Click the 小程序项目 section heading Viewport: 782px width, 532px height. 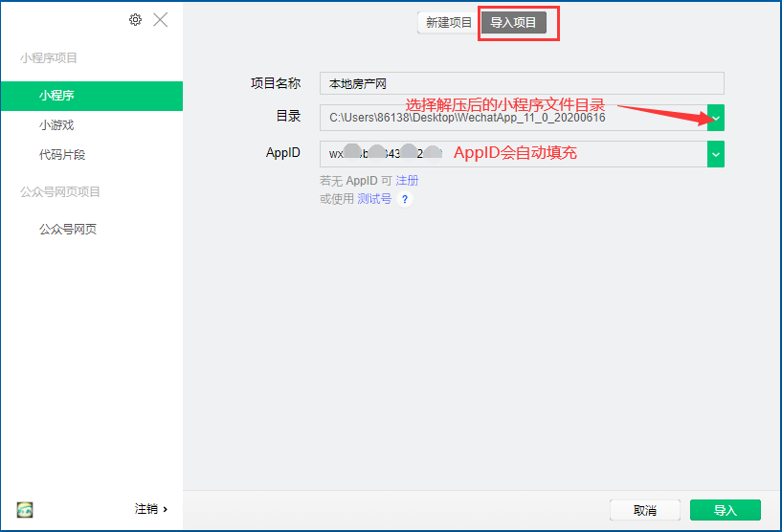click(49, 57)
